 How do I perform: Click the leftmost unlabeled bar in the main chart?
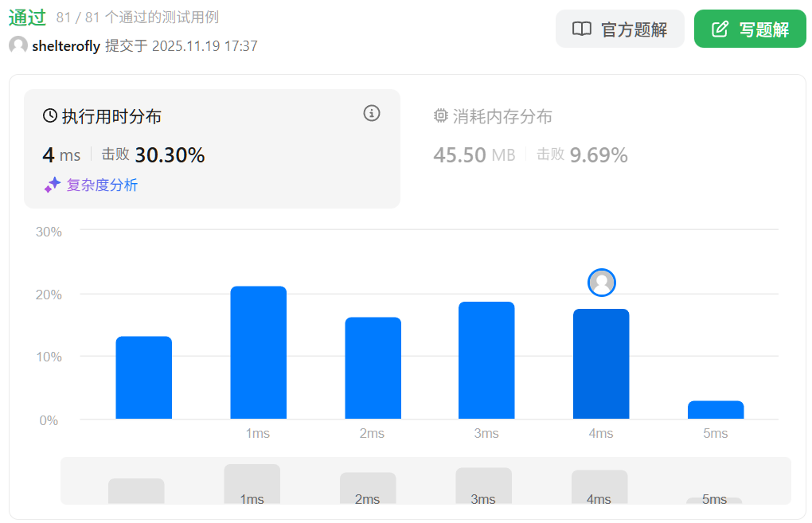pos(143,377)
